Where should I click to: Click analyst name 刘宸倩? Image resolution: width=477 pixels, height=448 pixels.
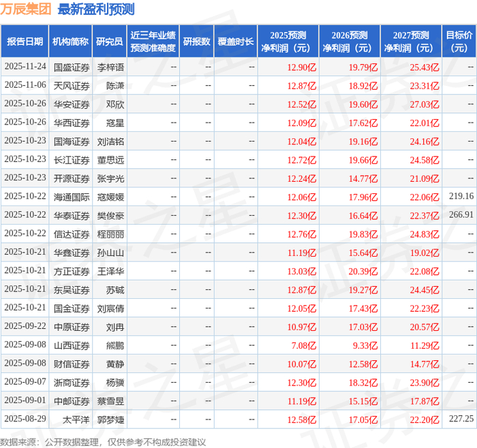coord(110,308)
